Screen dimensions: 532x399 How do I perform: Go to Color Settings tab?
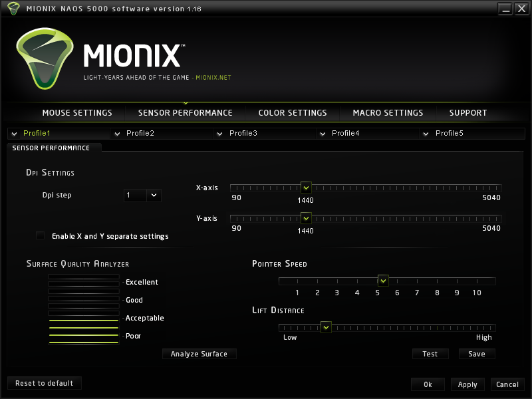[293, 112]
